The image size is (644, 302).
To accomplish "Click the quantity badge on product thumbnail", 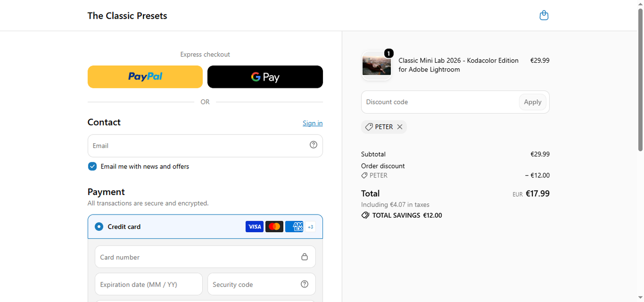I will (x=388, y=53).
